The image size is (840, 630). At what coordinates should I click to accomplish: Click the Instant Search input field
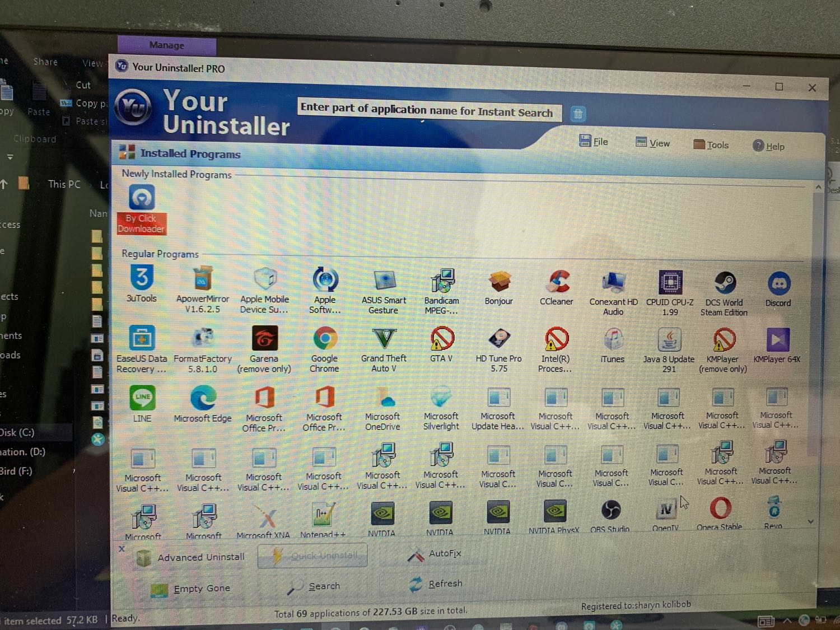pos(429,109)
